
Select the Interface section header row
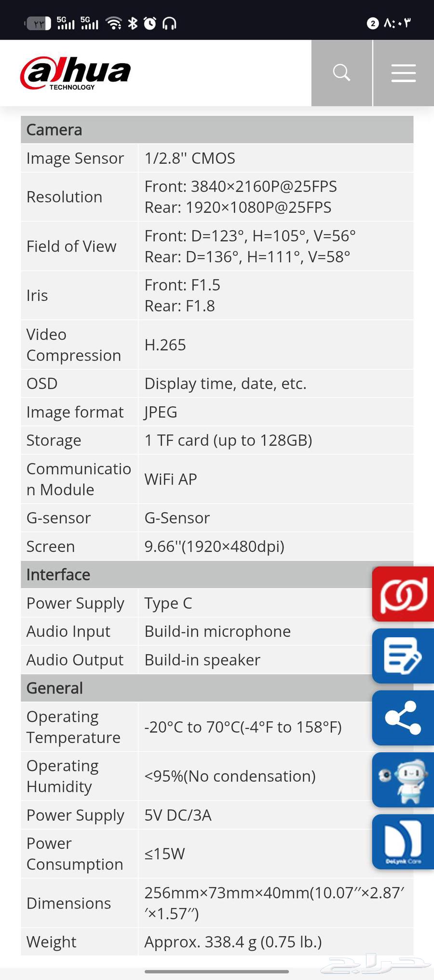(x=193, y=574)
